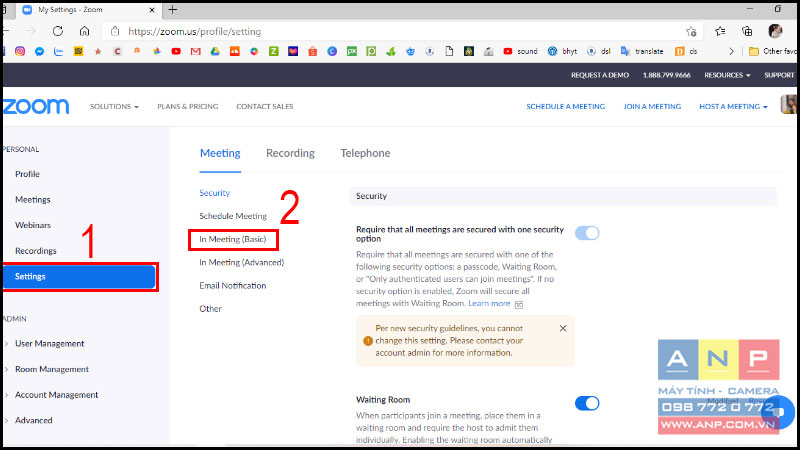
Task: Jump to Other settings section
Action: (x=210, y=309)
